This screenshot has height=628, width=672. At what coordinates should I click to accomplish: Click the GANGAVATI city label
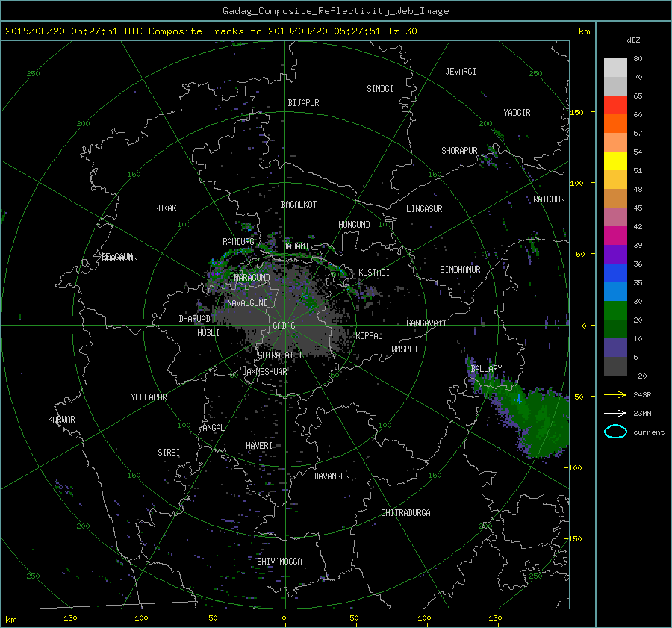pyautogui.click(x=426, y=323)
